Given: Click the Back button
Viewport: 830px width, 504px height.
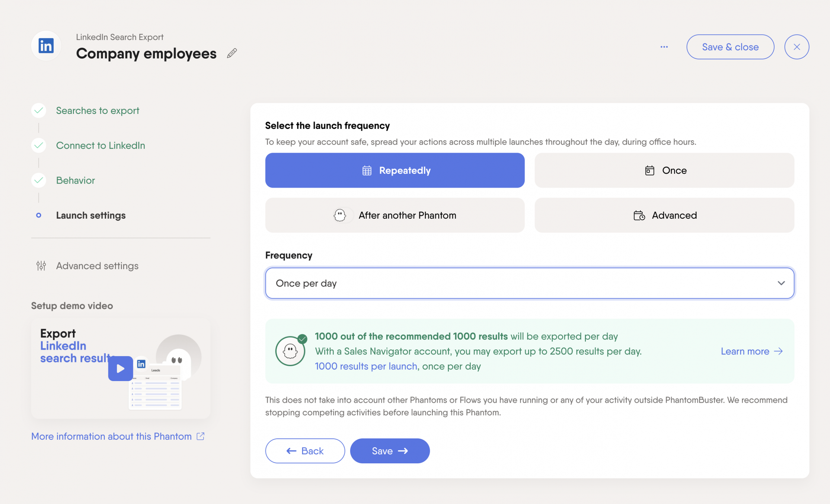Looking at the screenshot, I should [x=305, y=451].
